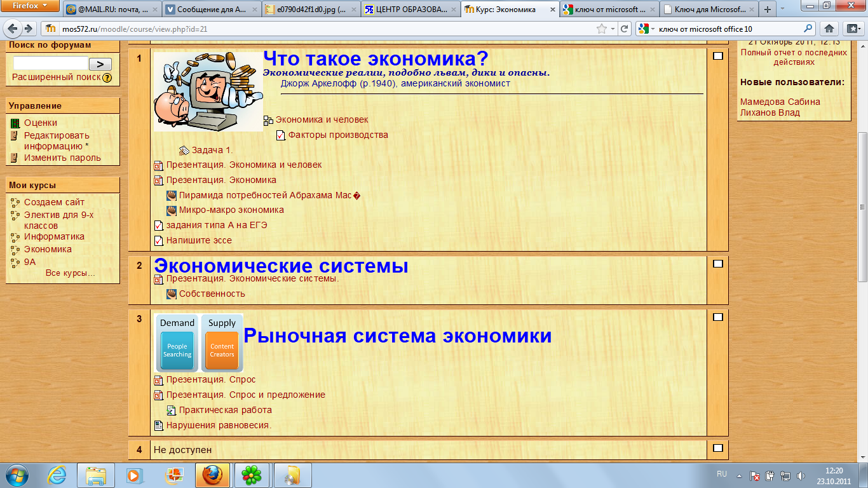Open Презентация. Спрос и предложение link
This screenshot has height=488, width=868.
coord(246,395)
